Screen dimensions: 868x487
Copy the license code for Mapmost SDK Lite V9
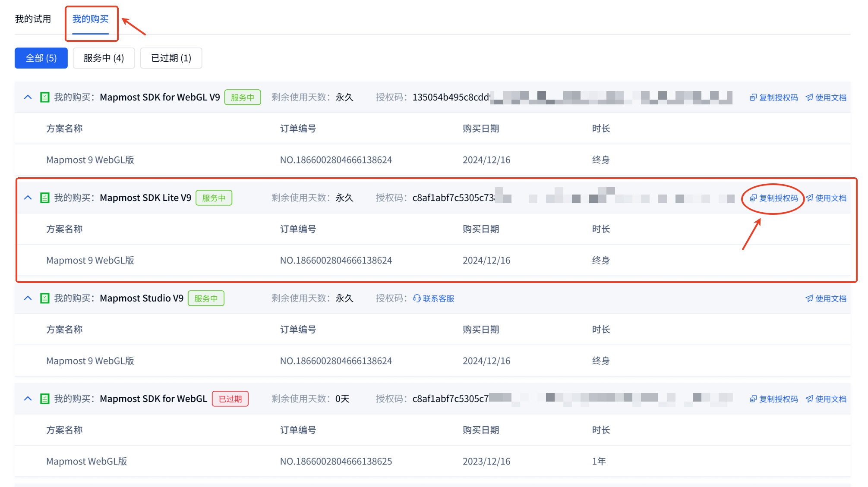coord(774,198)
